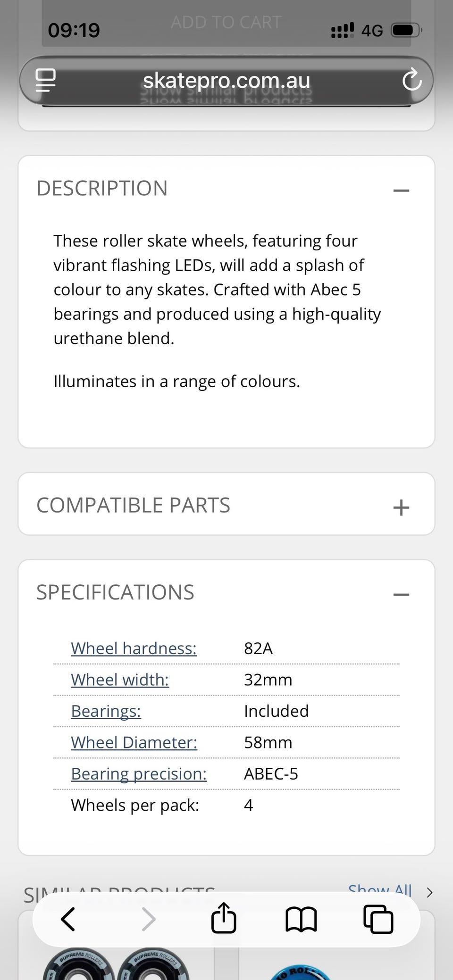Open the share sheet icon

[x=224, y=918]
